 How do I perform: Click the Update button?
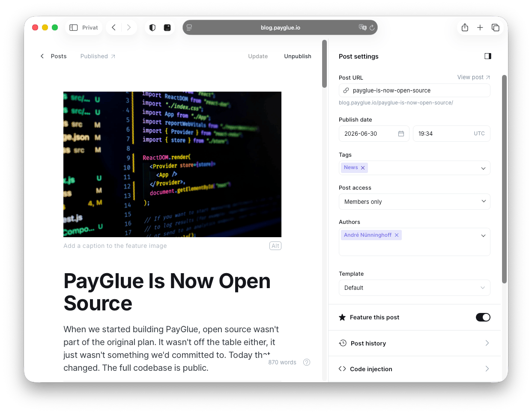[x=258, y=56]
